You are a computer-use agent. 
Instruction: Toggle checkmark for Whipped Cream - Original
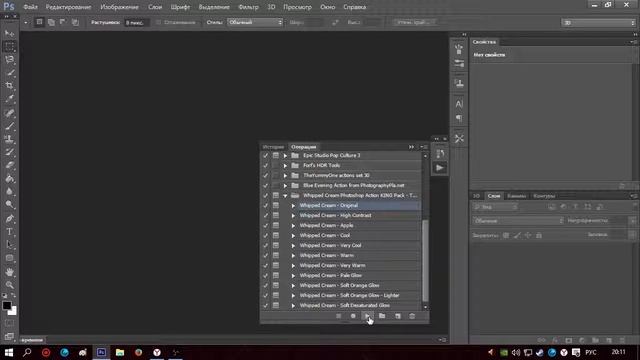tap(266, 205)
